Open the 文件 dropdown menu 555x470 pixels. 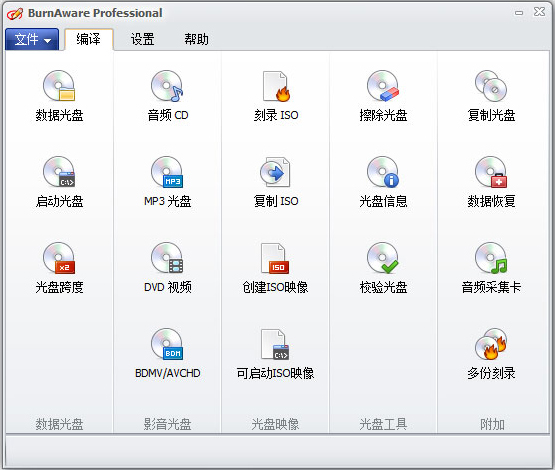tap(32, 39)
